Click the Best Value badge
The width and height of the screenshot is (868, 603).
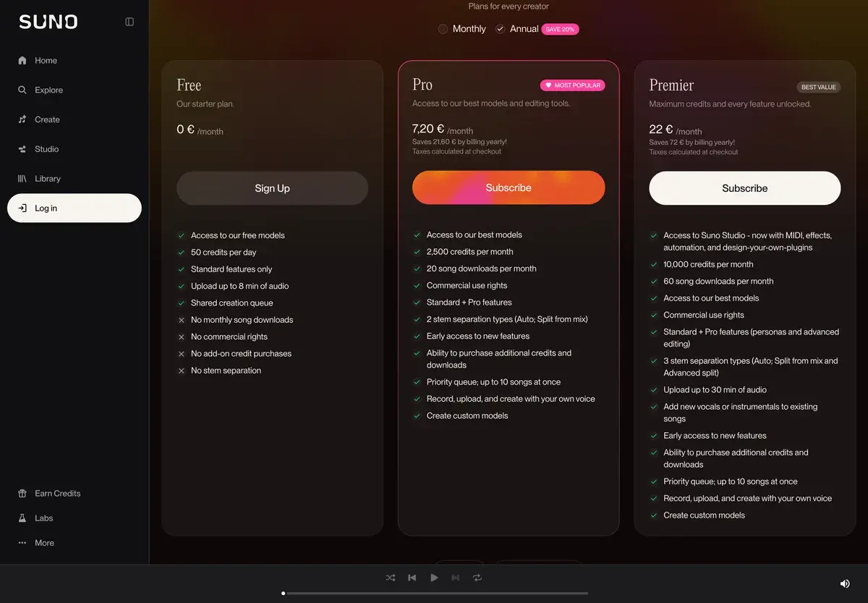[818, 87]
